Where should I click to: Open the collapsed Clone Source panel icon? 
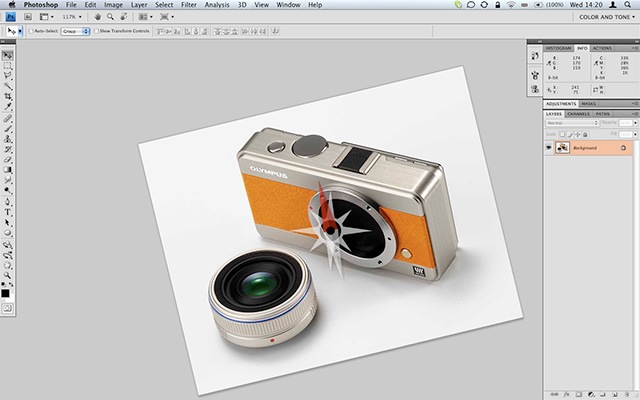tap(535, 89)
